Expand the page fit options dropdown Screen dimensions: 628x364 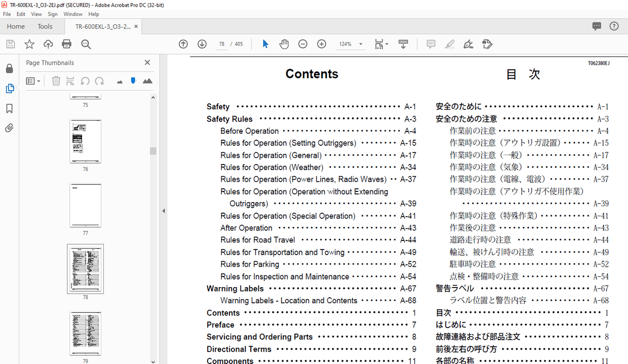[x=387, y=45]
